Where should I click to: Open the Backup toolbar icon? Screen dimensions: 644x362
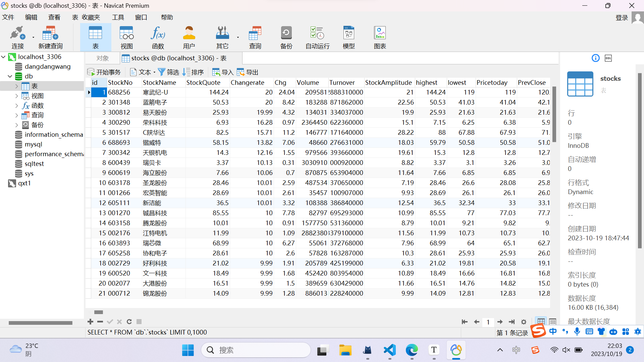tap(286, 34)
